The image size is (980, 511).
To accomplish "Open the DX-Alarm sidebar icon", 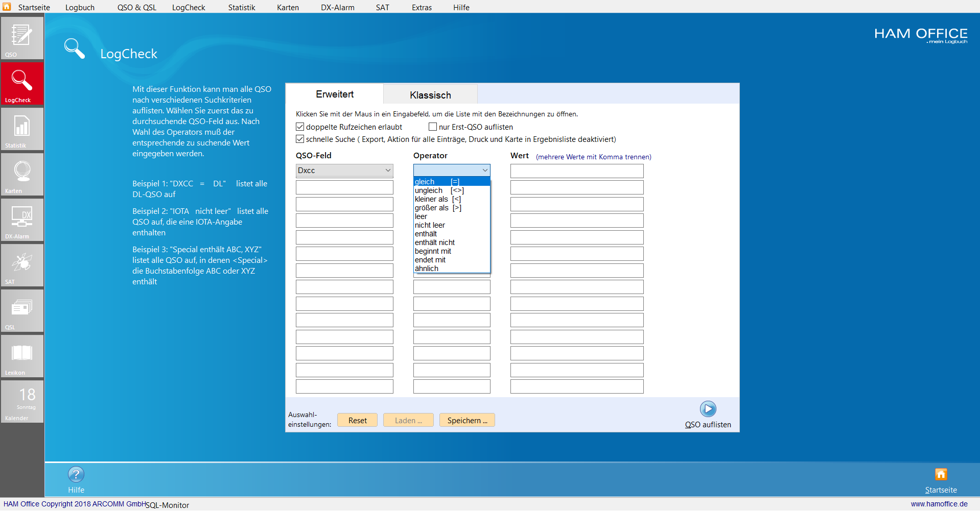I will 22,220.
